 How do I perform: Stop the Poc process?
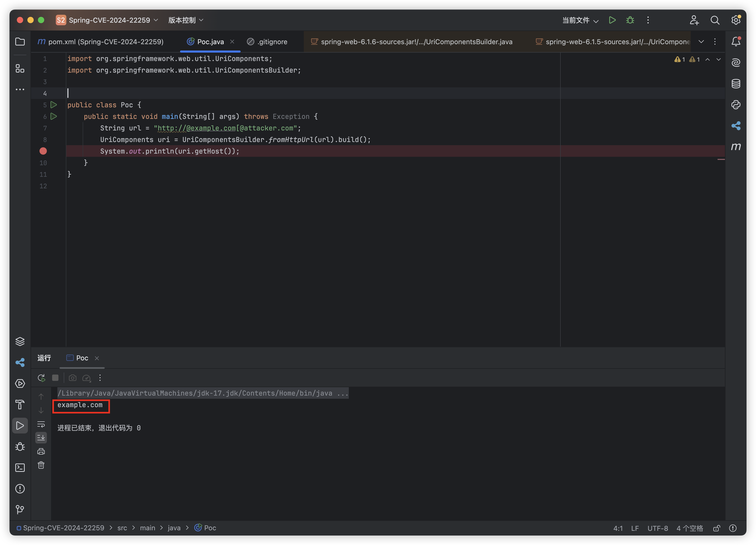pyautogui.click(x=55, y=378)
